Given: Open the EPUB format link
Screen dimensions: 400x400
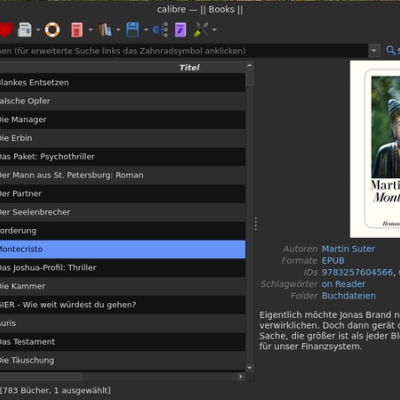Looking at the screenshot, I should [333, 261].
